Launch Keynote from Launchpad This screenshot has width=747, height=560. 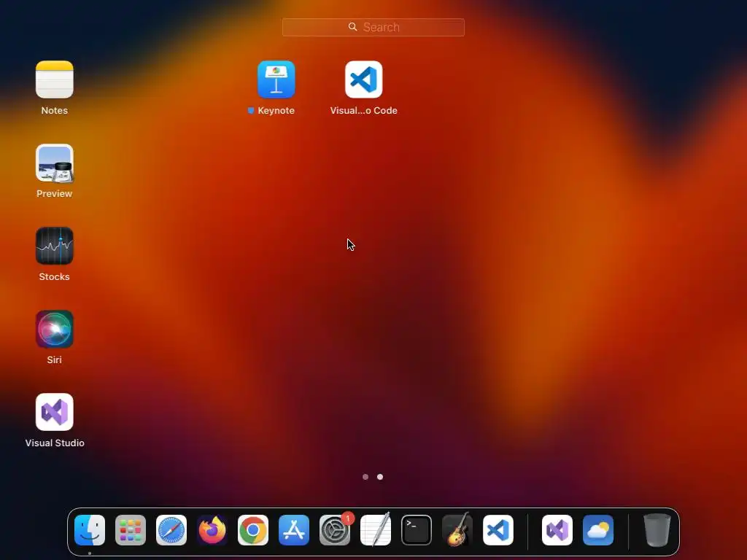[x=276, y=79]
